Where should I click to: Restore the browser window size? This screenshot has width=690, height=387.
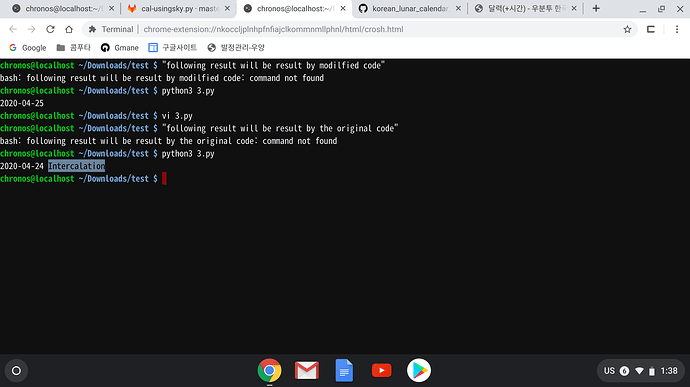tap(661, 9)
